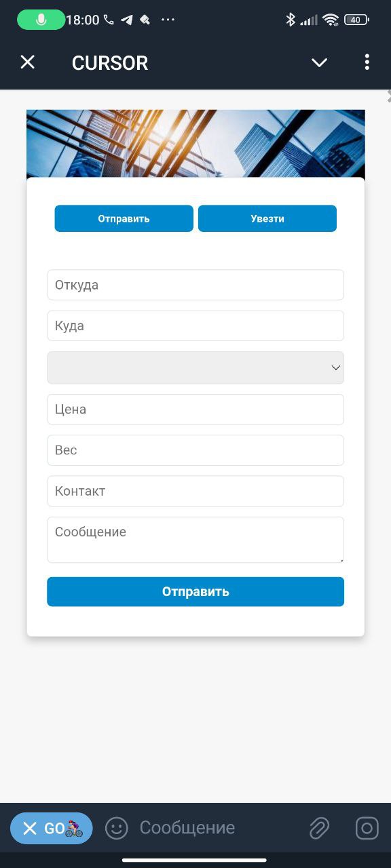Switch to the Увезти tab
The height and width of the screenshot is (868, 391).
pos(267,218)
